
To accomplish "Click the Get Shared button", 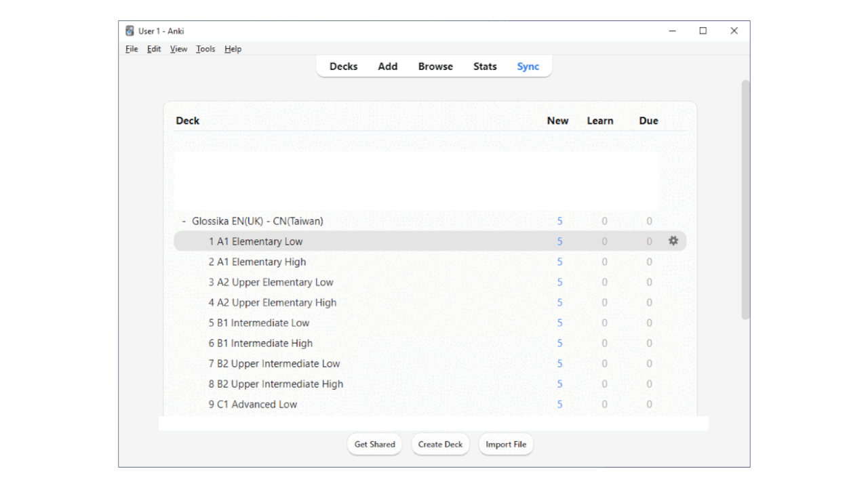I will [x=374, y=445].
